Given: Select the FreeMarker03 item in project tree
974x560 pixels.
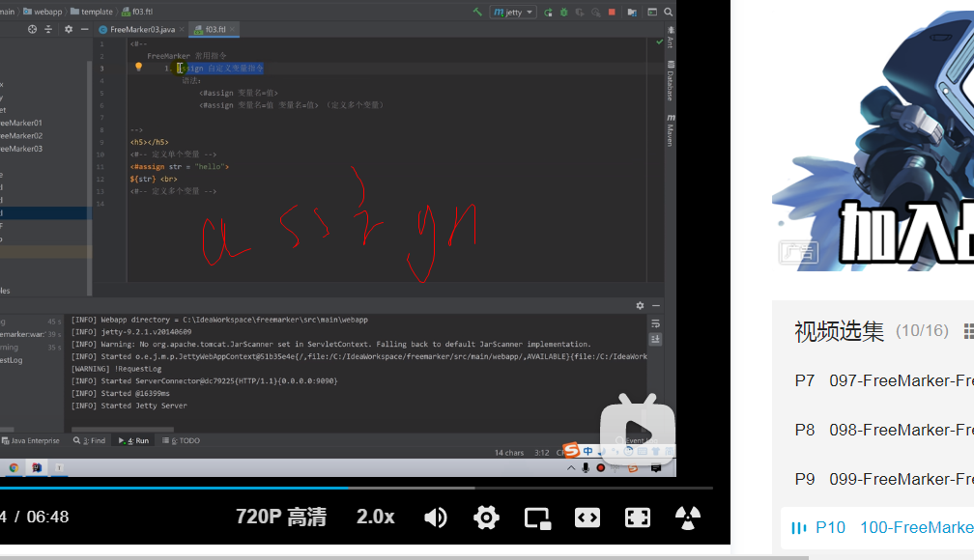Looking at the screenshot, I should point(21,149).
